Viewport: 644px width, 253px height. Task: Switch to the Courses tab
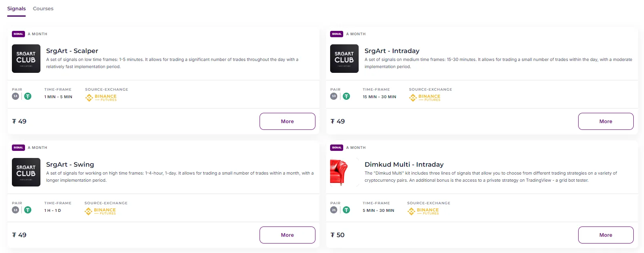(x=43, y=9)
